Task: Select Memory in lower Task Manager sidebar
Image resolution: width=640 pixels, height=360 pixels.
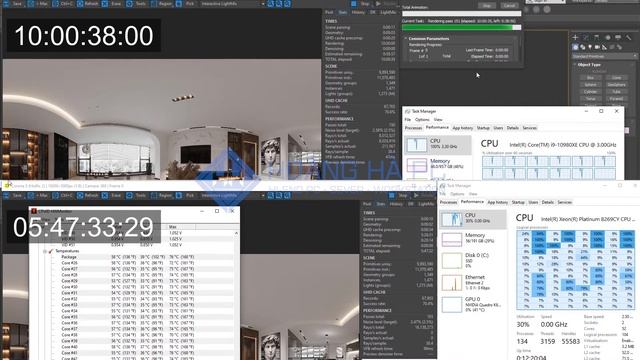Action: coord(473,239)
